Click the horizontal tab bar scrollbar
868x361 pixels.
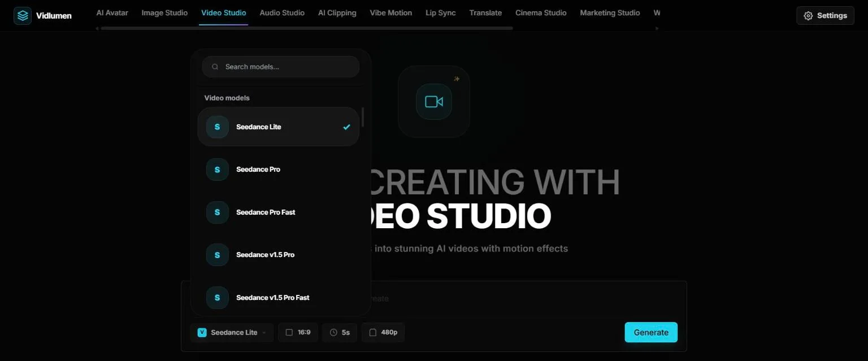coord(307,28)
